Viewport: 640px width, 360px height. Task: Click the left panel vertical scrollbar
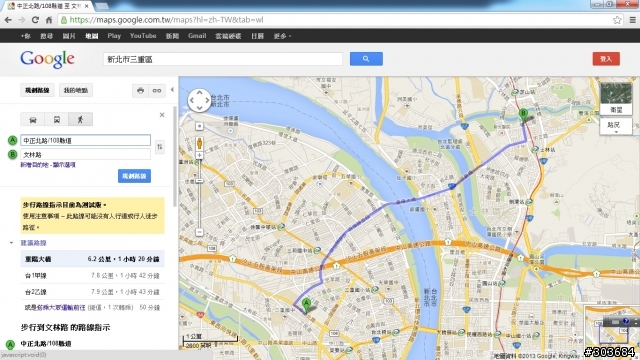pyautogui.click(x=175, y=156)
